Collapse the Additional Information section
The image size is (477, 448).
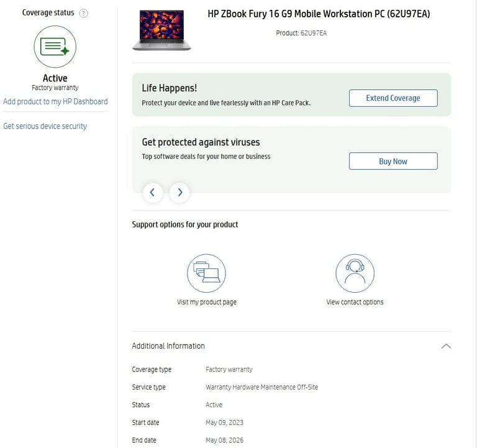tap(446, 346)
